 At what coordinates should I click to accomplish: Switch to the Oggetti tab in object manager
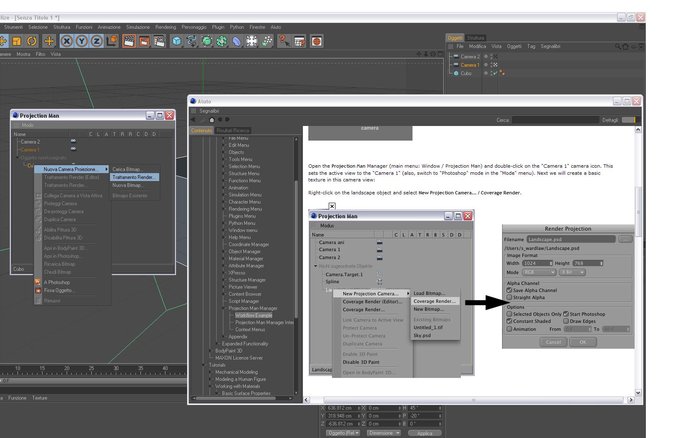point(455,38)
